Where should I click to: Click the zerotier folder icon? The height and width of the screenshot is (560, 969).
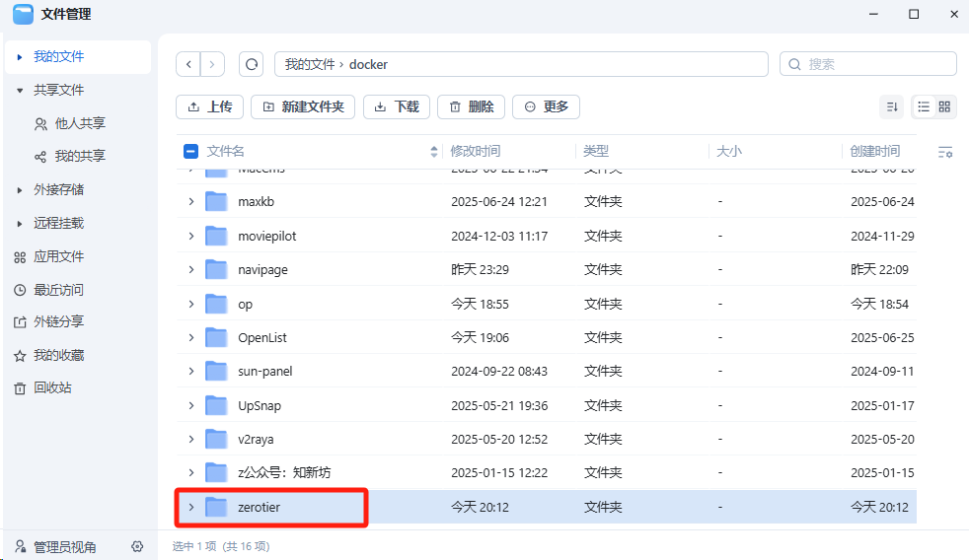216,507
